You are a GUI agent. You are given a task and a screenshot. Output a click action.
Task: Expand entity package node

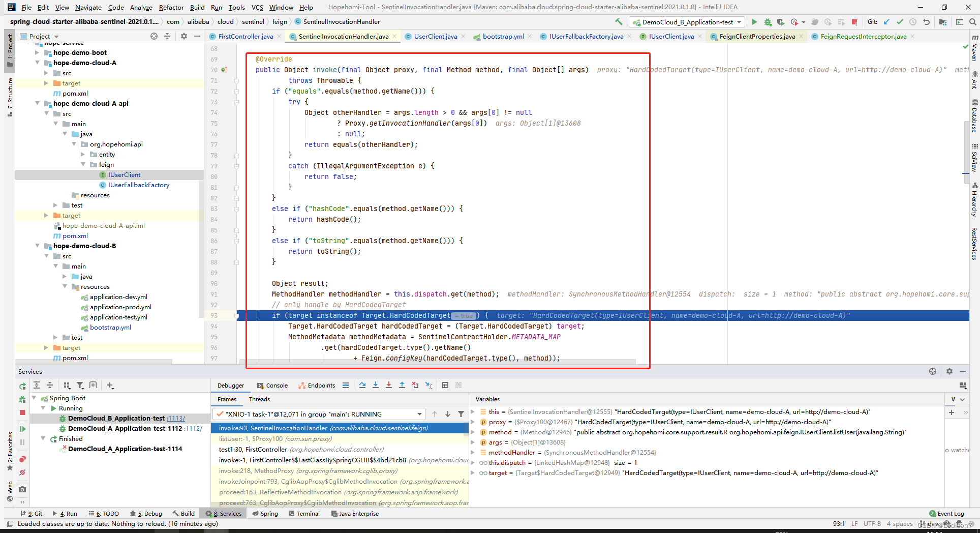[83, 154]
